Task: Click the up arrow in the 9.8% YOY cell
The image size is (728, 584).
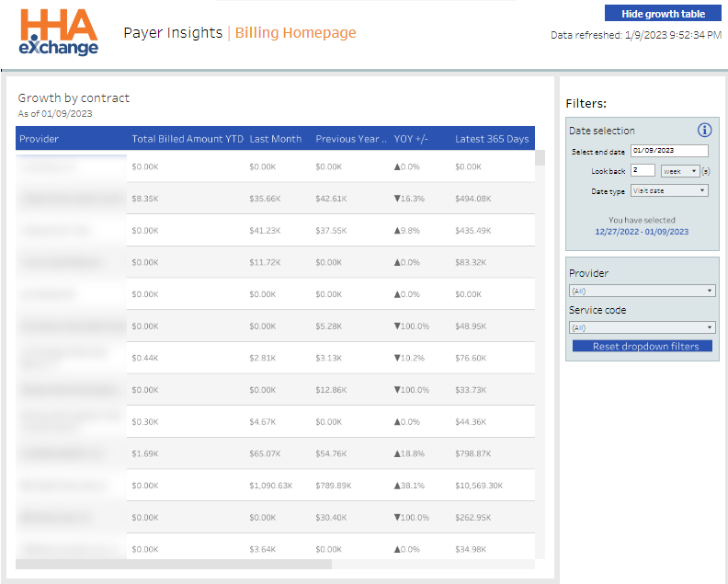Action: 397,231
